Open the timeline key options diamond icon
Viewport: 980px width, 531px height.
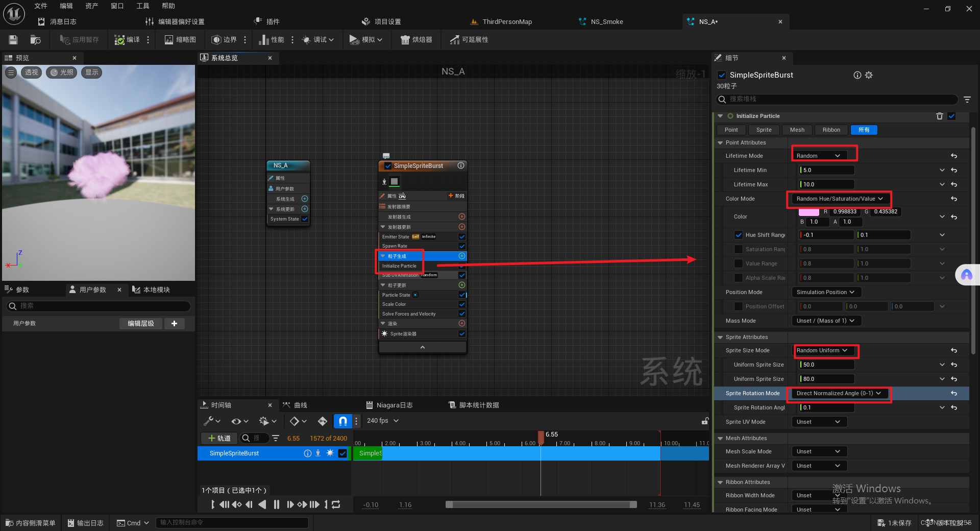pyautogui.click(x=298, y=421)
